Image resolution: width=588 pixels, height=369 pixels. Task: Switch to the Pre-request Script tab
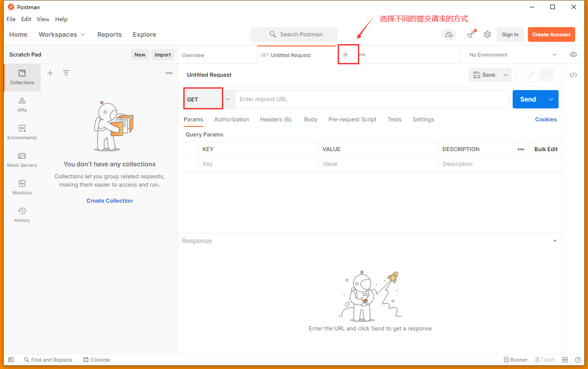point(352,119)
